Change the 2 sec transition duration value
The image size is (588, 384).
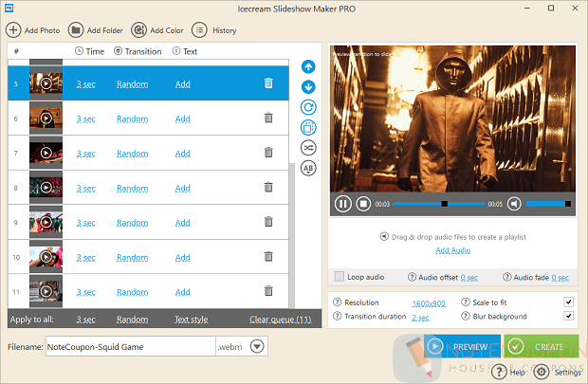coord(420,318)
